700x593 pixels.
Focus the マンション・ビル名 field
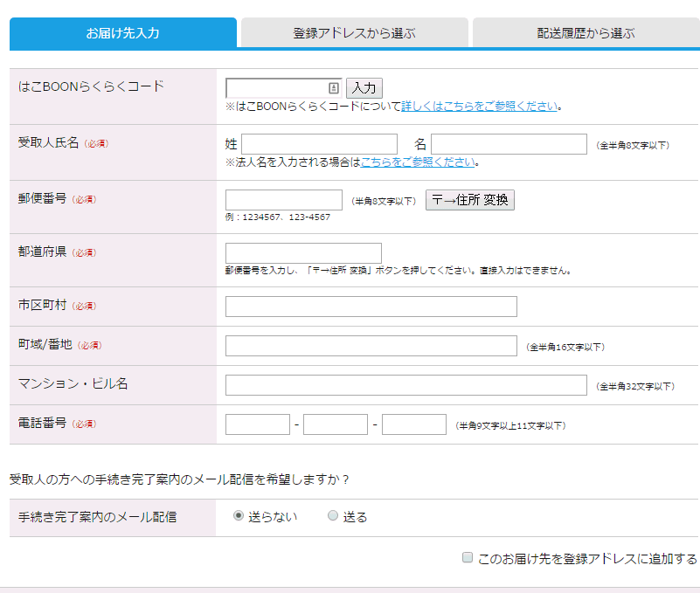pyautogui.click(x=405, y=385)
